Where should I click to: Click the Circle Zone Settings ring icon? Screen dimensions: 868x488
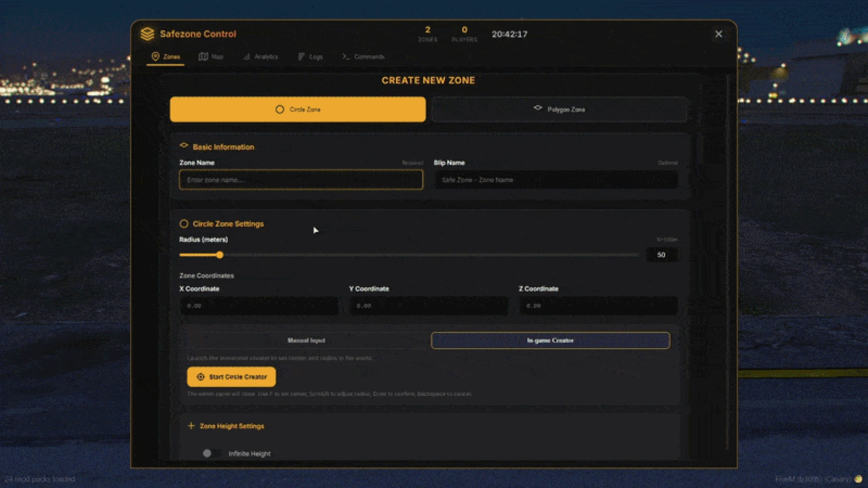click(x=184, y=224)
